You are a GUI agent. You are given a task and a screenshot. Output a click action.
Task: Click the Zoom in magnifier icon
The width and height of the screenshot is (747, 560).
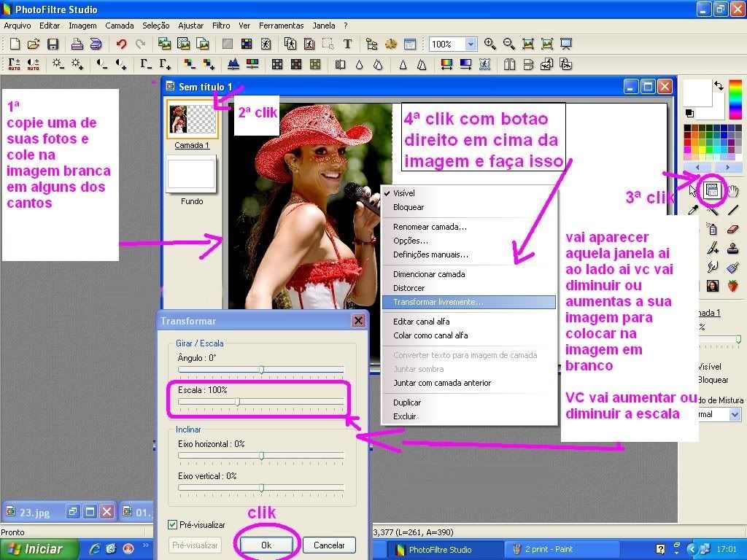490,44
